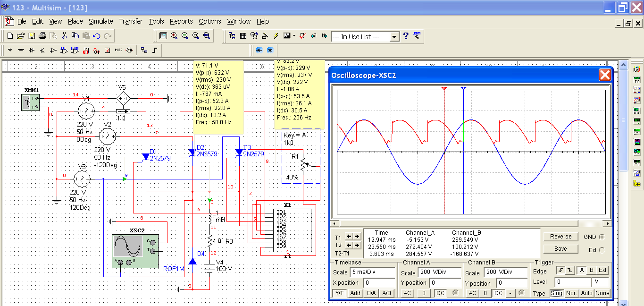The height and width of the screenshot is (306, 644).
Task: Select Add timebase display mode
Action: (x=355, y=293)
